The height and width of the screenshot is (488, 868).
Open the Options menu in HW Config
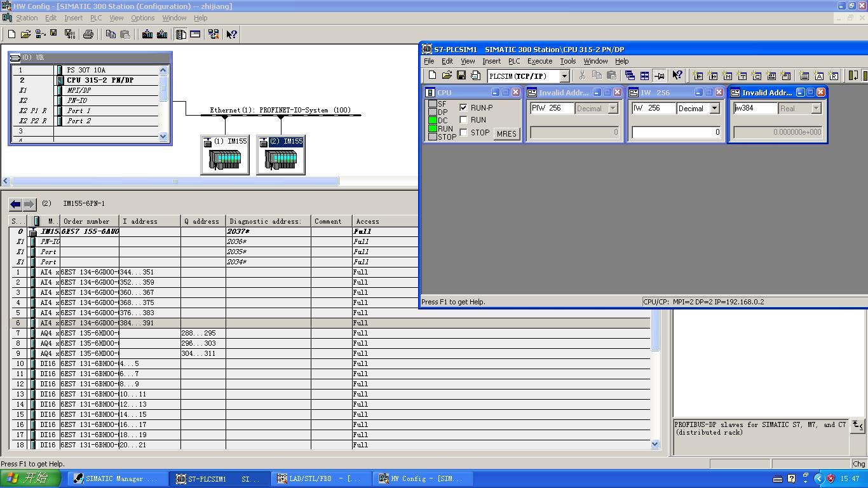(x=142, y=18)
